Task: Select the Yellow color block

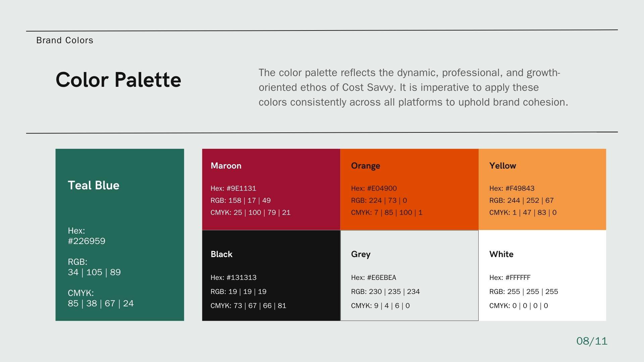Action: click(x=542, y=189)
